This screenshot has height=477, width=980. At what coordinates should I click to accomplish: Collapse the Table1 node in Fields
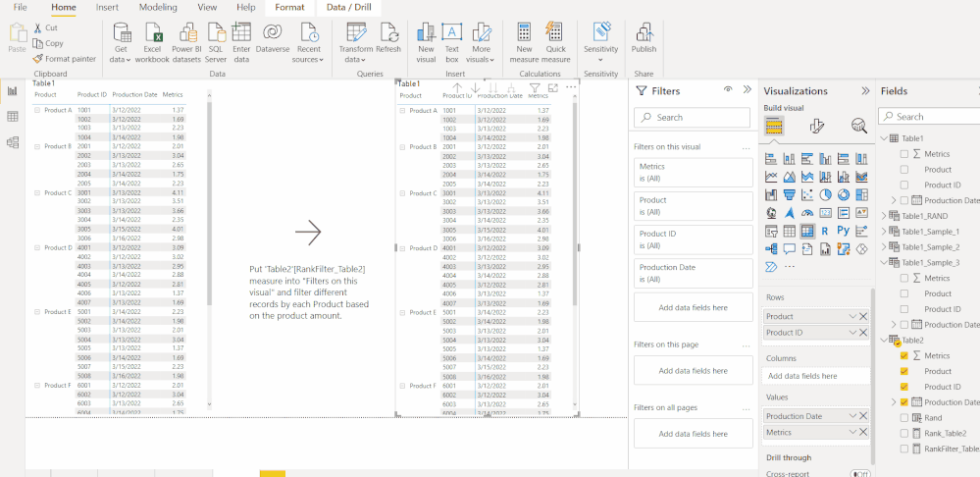[x=884, y=138]
